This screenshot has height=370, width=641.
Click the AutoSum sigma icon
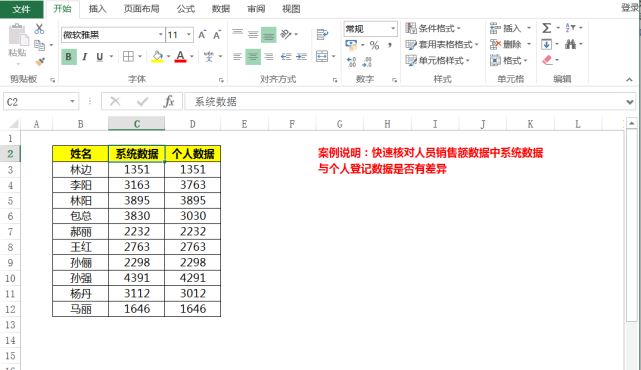(x=546, y=28)
